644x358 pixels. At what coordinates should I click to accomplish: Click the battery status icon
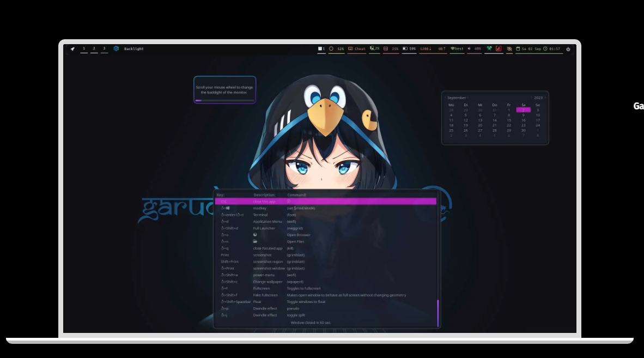405,49
